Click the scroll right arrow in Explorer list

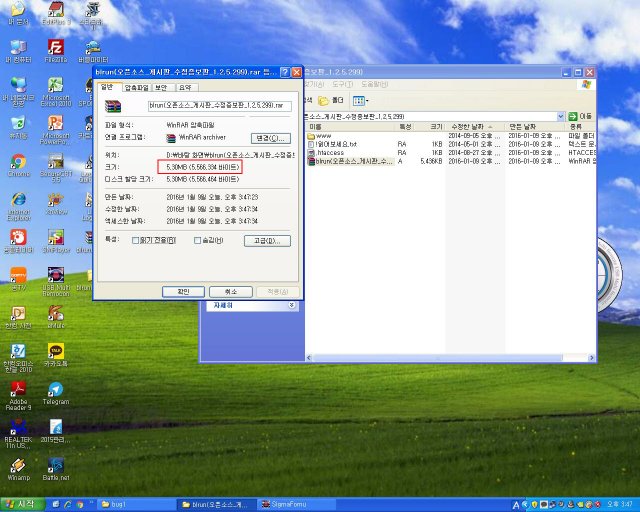tap(591, 358)
